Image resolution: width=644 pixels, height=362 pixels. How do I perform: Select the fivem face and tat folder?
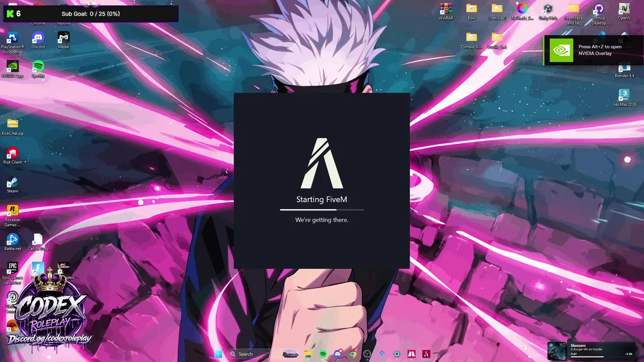pyautogui.click(x=573, y=14)
